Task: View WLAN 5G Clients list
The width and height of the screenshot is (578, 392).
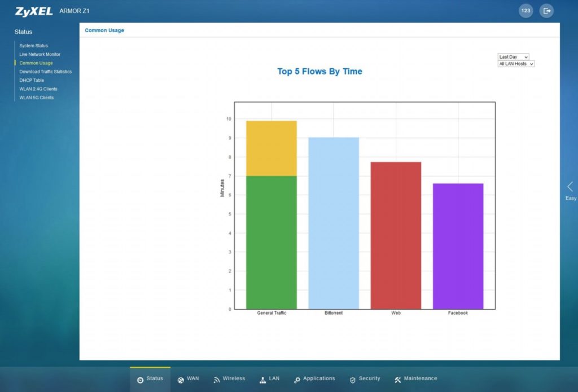Action: coord(37,98)
